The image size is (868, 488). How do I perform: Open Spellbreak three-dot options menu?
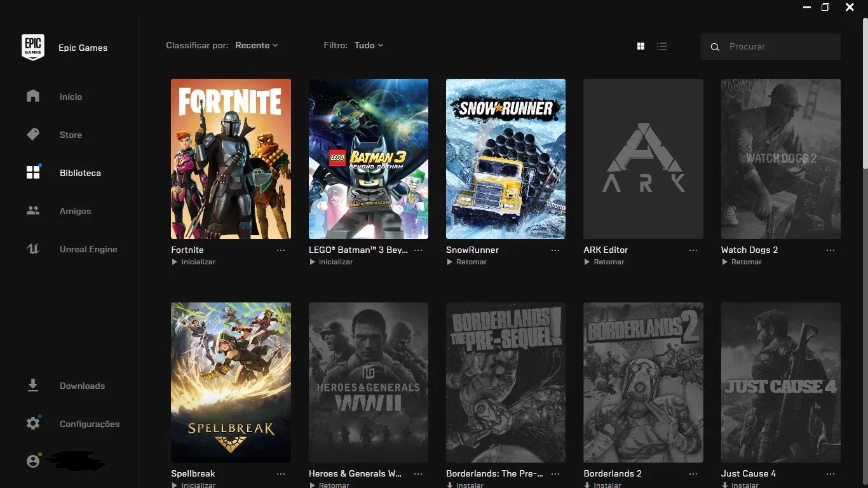[x=281, y=474]
